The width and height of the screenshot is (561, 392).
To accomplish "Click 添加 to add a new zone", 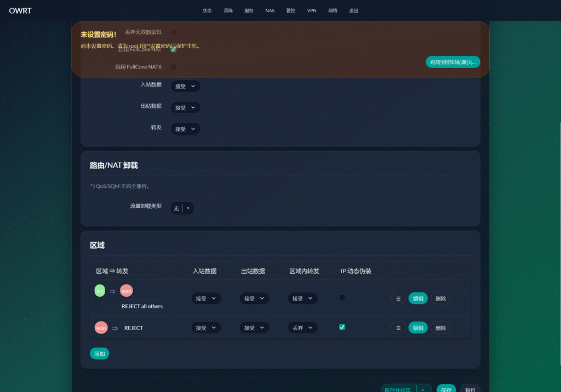I will (x=100, y=354).
